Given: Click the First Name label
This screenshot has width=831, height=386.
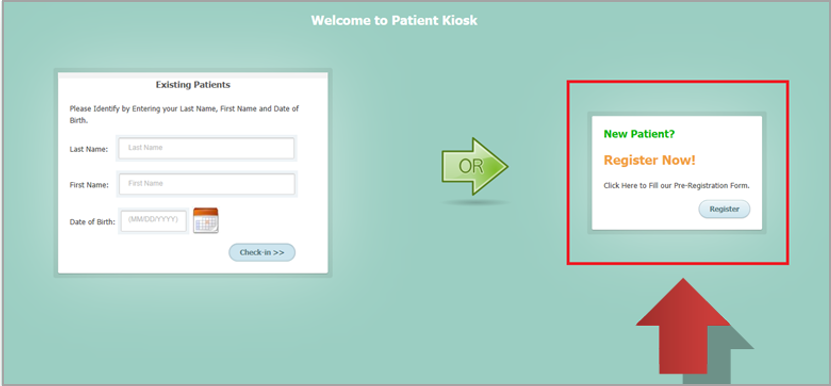Looking at the screenshot, I should (x=90, y=185).
